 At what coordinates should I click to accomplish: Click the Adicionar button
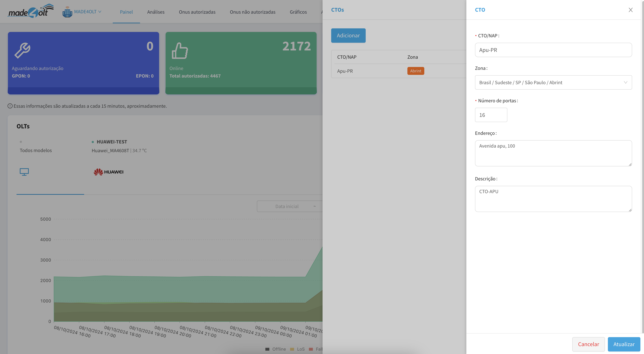click(x=348, y=35)
